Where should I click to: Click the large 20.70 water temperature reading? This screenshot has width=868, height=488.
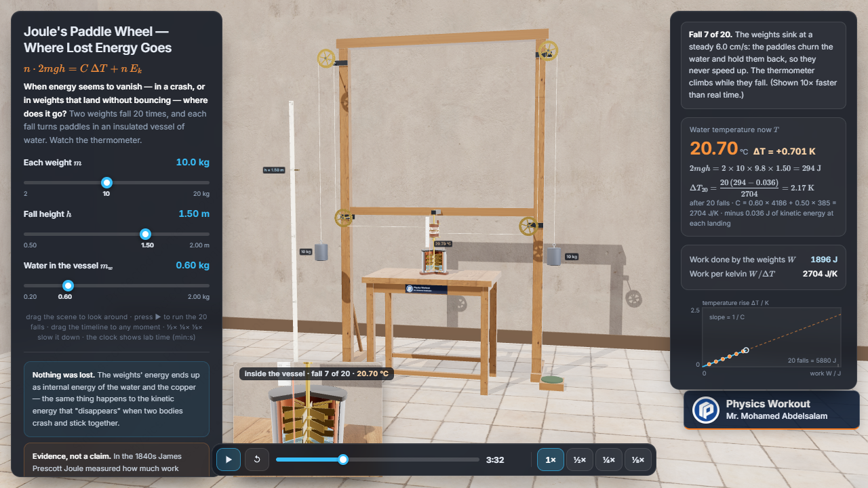pos(713,148)
